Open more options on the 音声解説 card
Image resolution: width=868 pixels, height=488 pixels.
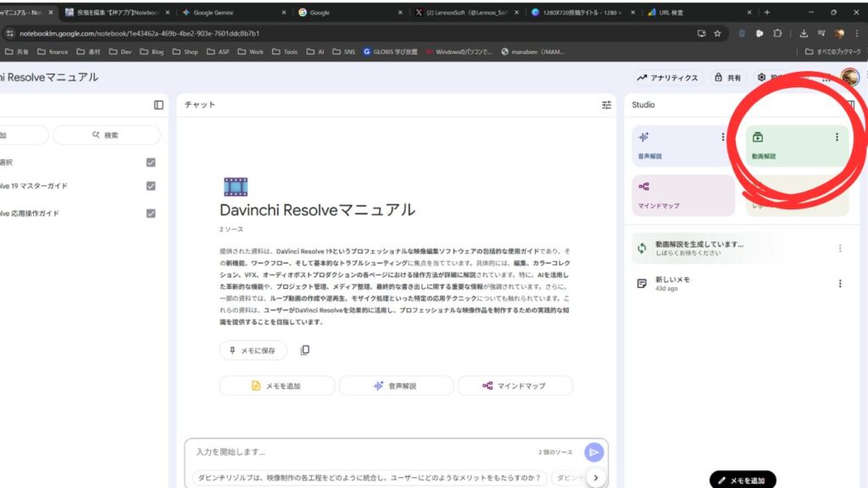722,136
